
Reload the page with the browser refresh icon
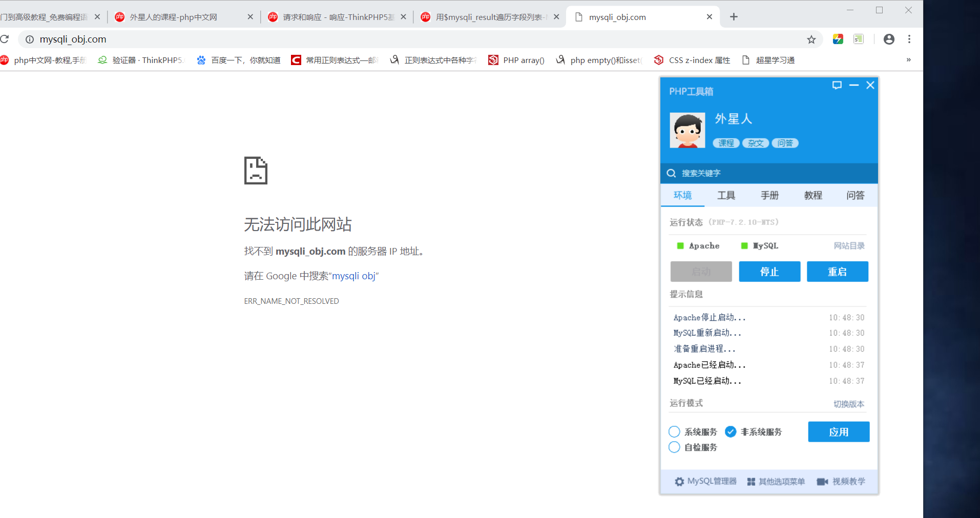point(6,39)
